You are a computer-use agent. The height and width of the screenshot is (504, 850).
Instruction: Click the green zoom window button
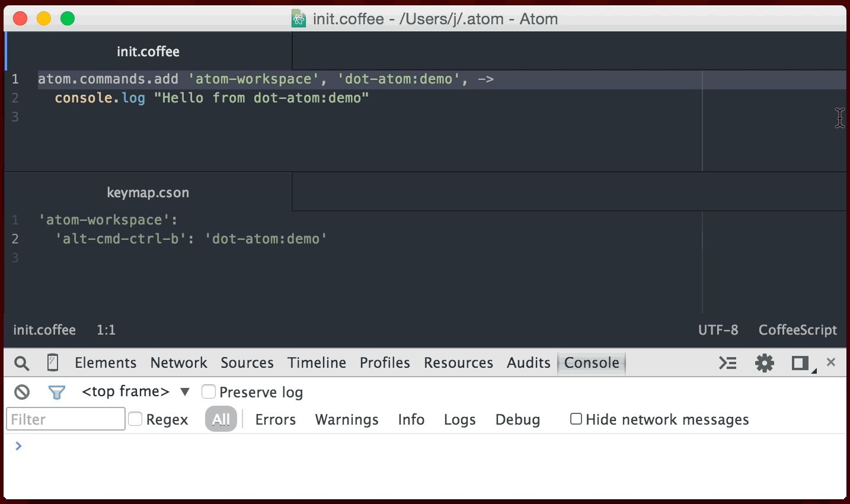tap(68, 18)
